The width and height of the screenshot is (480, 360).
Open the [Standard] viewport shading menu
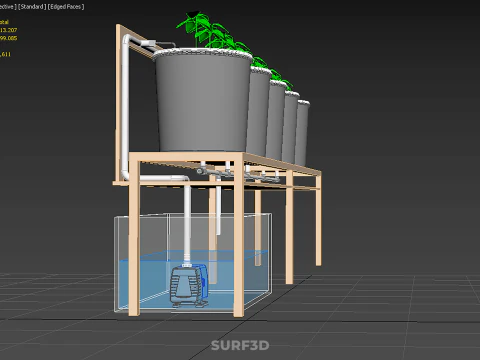point(32,7)
